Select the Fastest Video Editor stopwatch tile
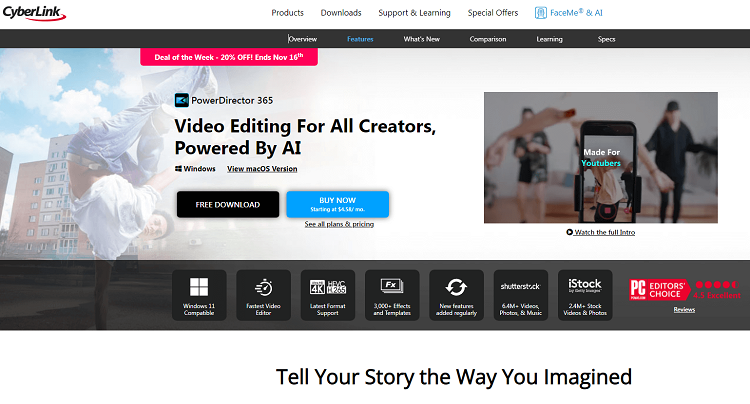 [263, 295]
